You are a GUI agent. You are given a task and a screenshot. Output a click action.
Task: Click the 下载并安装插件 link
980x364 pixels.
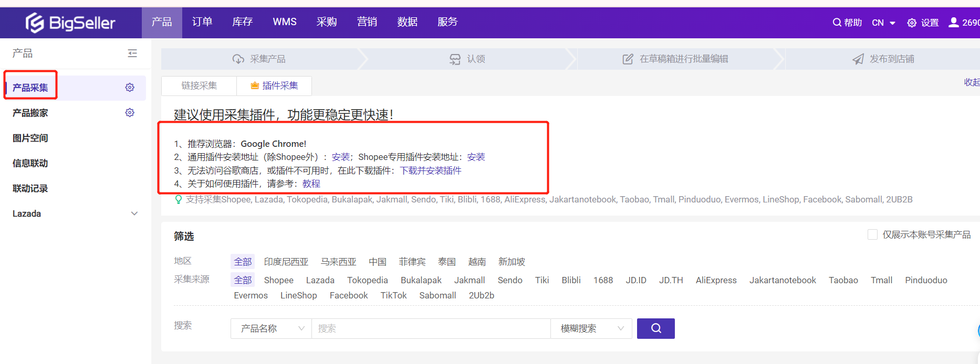[431, 170]
